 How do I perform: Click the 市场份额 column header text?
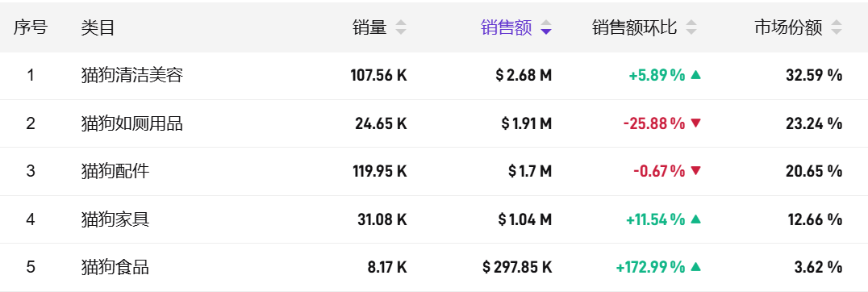point(788,27)
